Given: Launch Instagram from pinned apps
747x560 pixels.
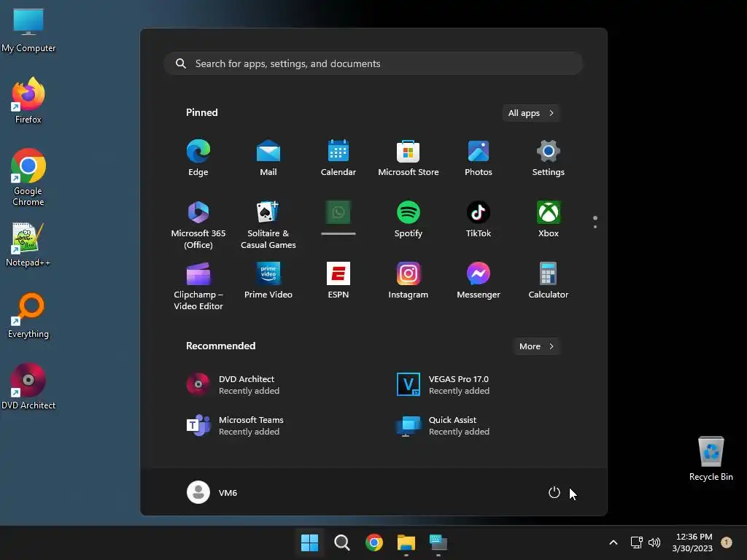Looking at the screenshot, I should click(x=409, y=281).
